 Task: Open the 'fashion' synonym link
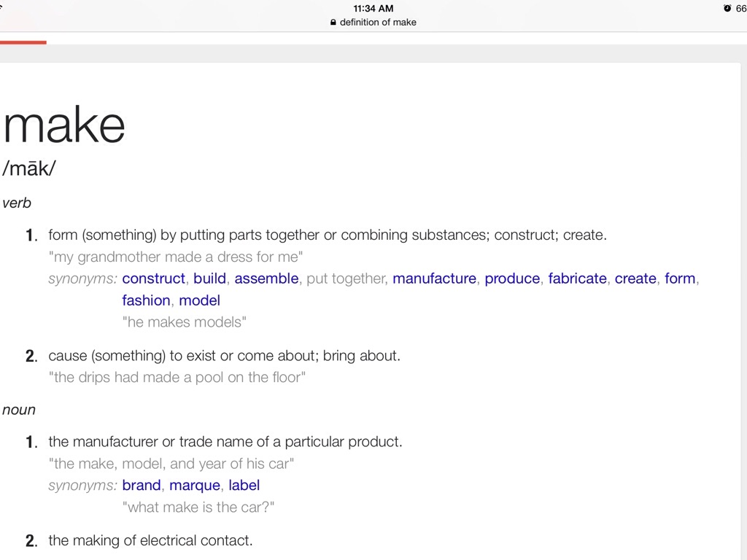146,300
